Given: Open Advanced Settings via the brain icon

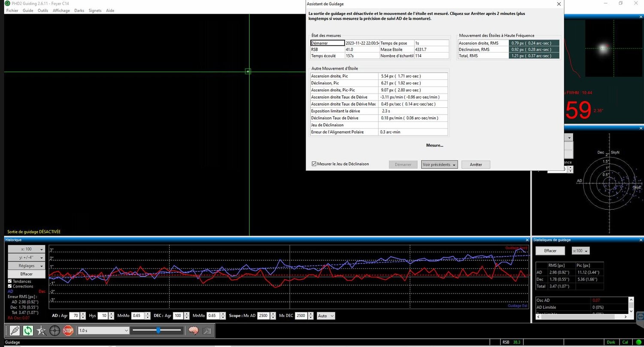Looking at the screenshot, I should coord(193,330).
